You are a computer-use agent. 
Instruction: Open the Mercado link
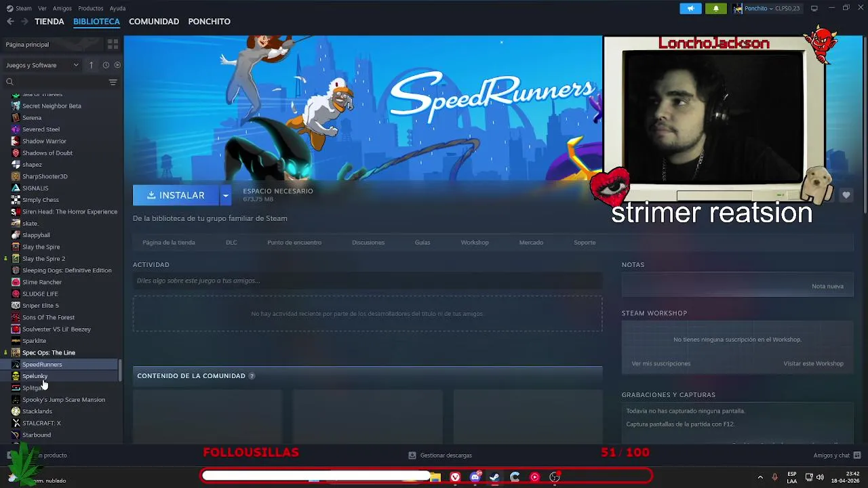point(531,243)
